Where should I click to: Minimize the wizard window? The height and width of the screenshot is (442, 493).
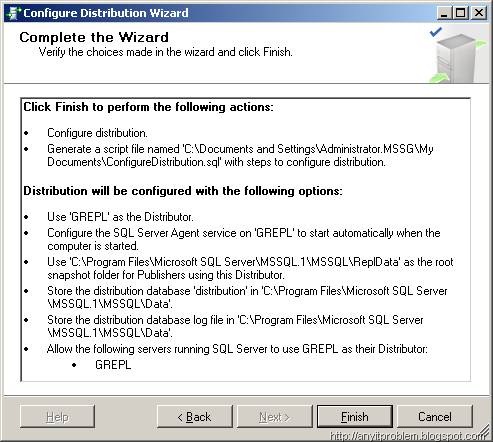444,13
